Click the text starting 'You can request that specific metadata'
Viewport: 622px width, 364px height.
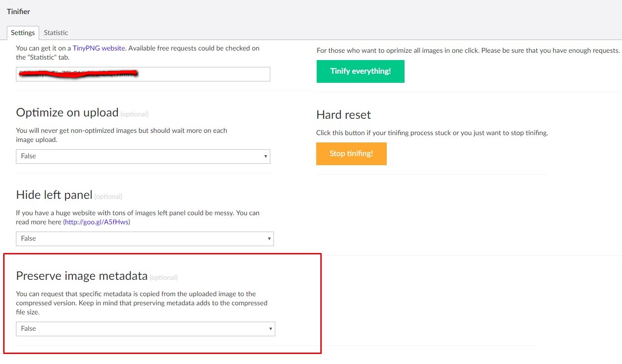[142, 303]
